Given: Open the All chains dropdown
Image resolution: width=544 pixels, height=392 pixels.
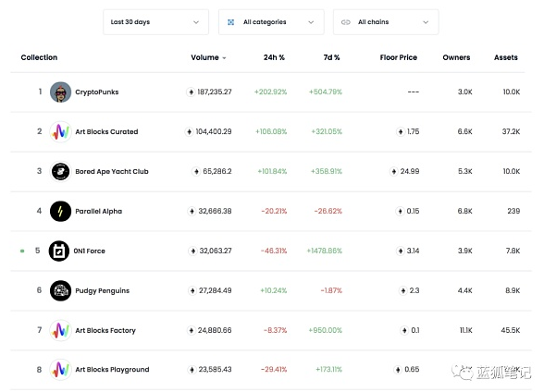Looking at the screenshot, I should (386, 22).
